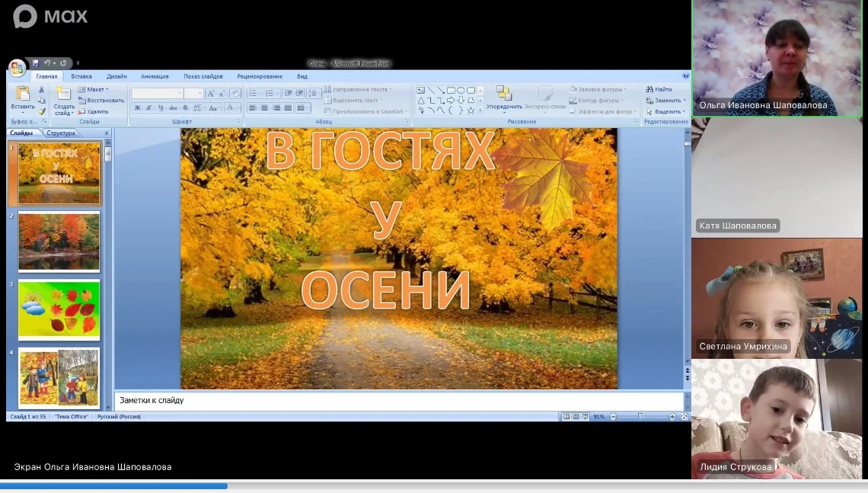The width and height of the screenshot is (868, 493).
Task: Click the round Office button
Action: [x=18, y=68]
